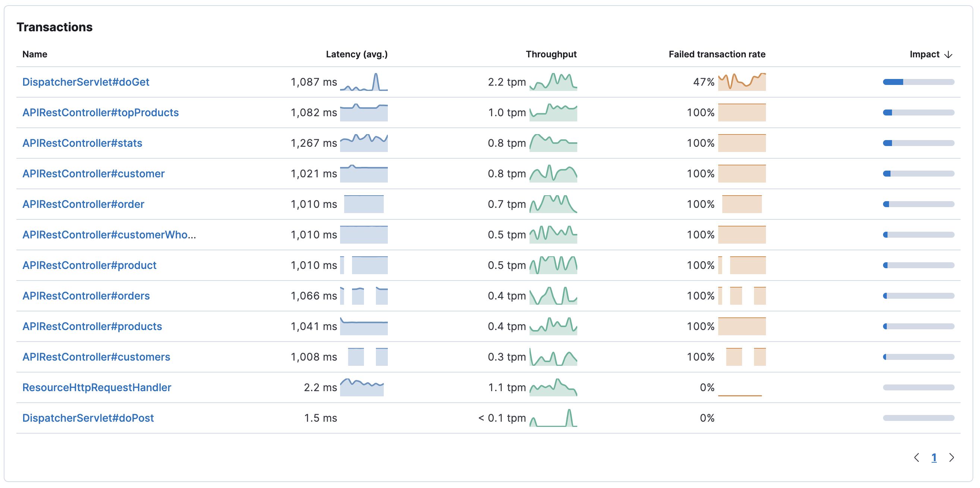The height and width of the screenshot is (488, 980).
Task: Open the APIRestController#order transaction
Action: [x=83, y=204]
